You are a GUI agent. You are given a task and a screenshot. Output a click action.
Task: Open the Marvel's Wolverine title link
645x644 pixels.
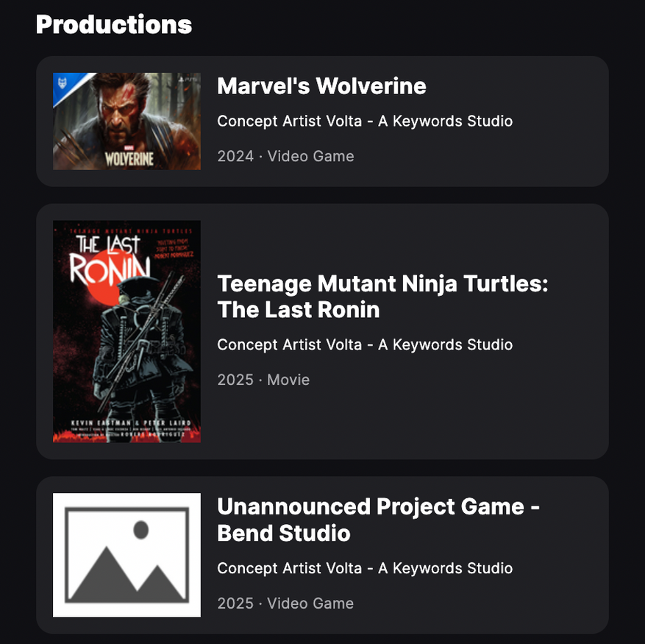(321, 86)
